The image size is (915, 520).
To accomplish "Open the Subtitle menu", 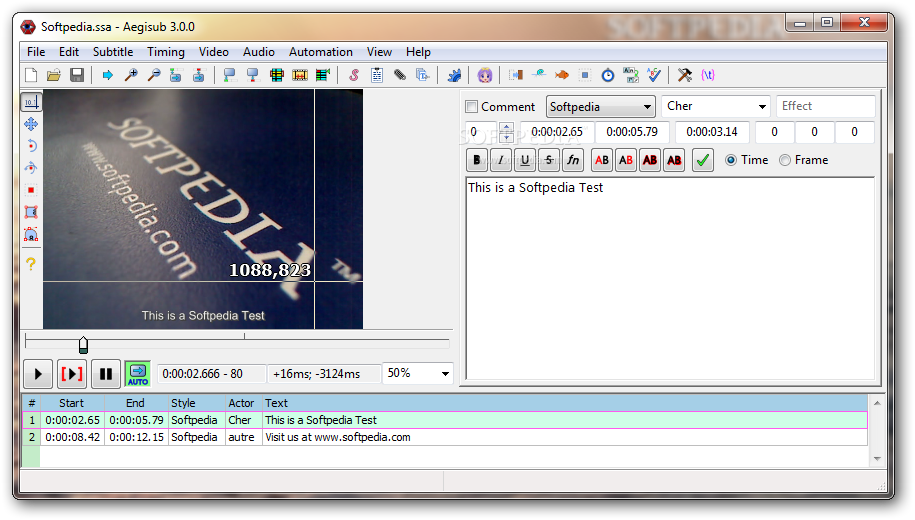I will (113, 52).
